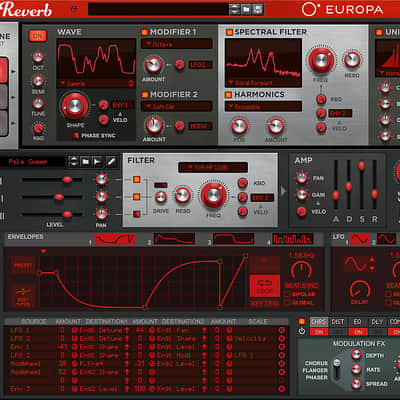This screenshot has height=400, width=400.
Task: Click the large Filter FREQ knob
Action: point(213,195)
